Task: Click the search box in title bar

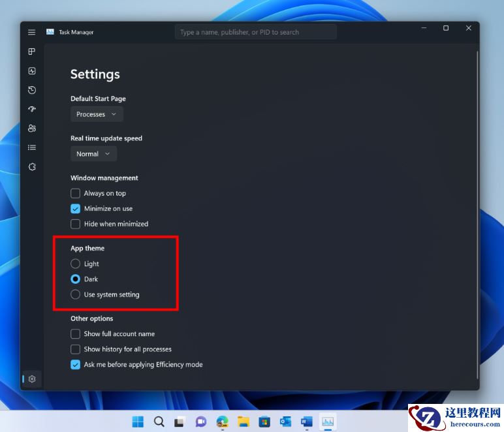Action: tap(255, 32)
